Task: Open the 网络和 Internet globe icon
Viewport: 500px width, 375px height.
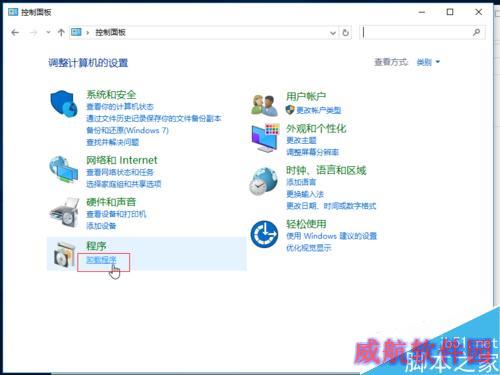Action: coord(63,170)
